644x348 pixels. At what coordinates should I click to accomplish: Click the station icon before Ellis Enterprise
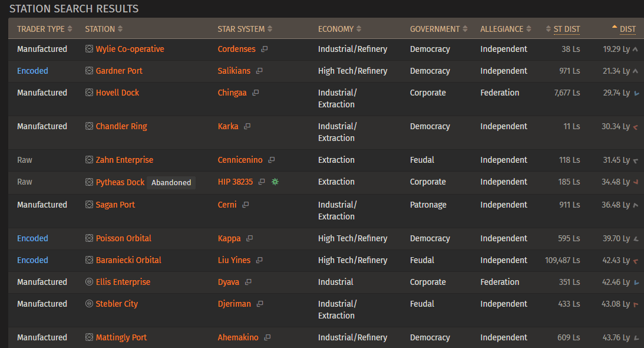(90, 283)
